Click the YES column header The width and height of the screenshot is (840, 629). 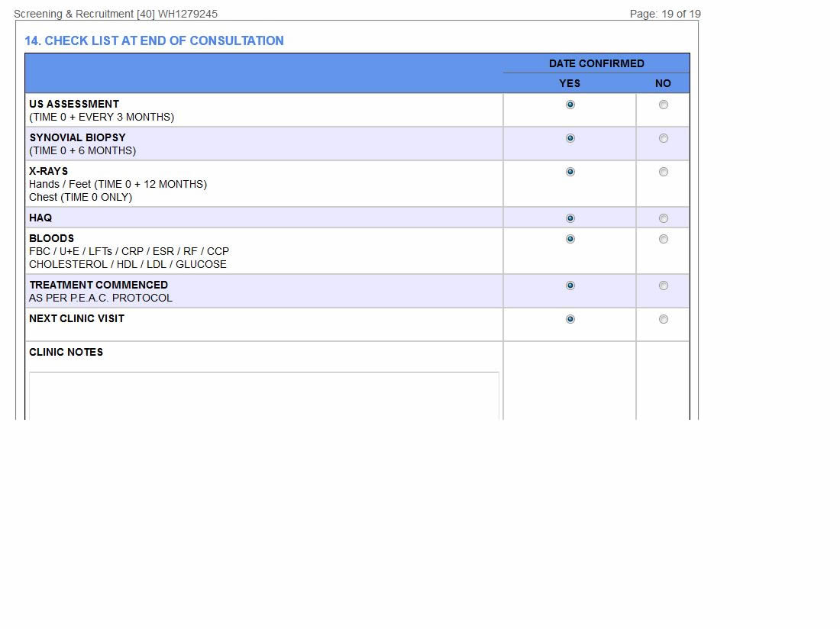coord(570,83)
